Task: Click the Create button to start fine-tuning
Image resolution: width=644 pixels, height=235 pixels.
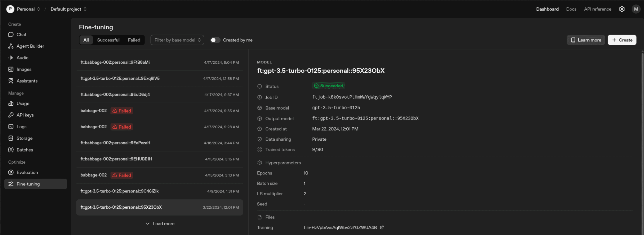Action: click(622, 40)
